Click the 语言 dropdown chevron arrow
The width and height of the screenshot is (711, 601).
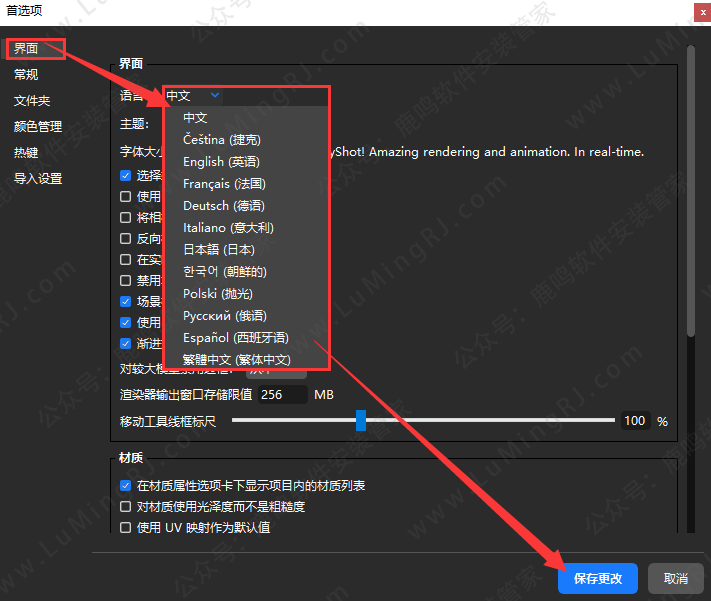[x=215, y=96]
